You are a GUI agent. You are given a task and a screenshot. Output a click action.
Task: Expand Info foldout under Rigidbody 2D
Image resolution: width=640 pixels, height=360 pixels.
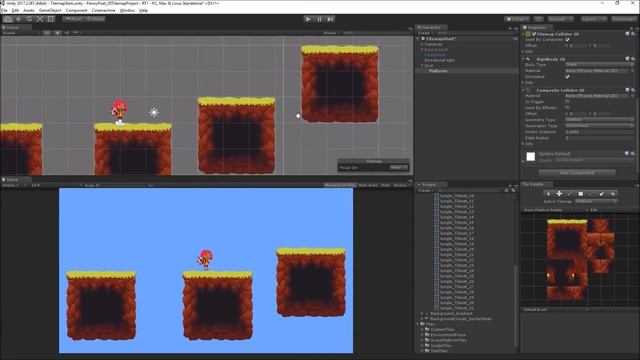[x=523, y=82]
